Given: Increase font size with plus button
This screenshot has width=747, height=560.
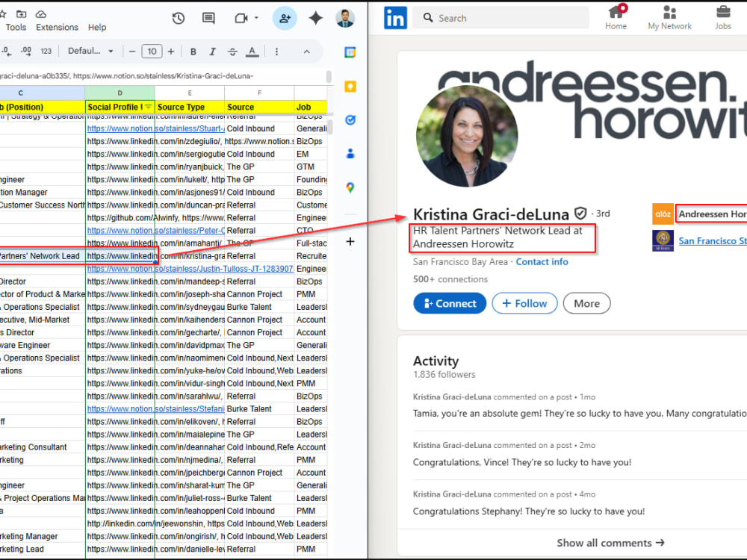Looking at the screenshot, I should pyautogui.click(x=171, y=51).
